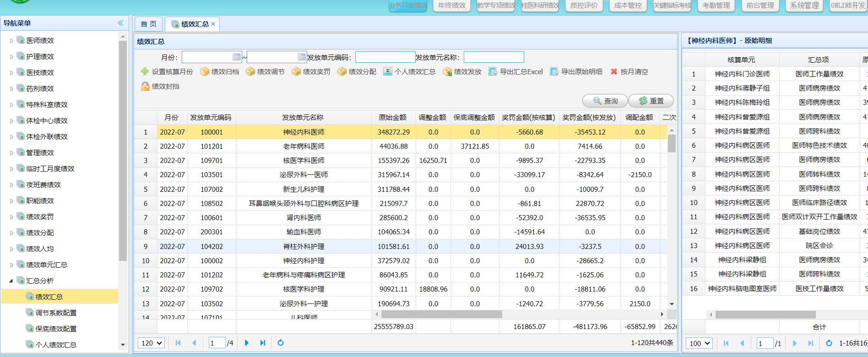
Task: Go to next page of summary grid
Action: [247, 343]
